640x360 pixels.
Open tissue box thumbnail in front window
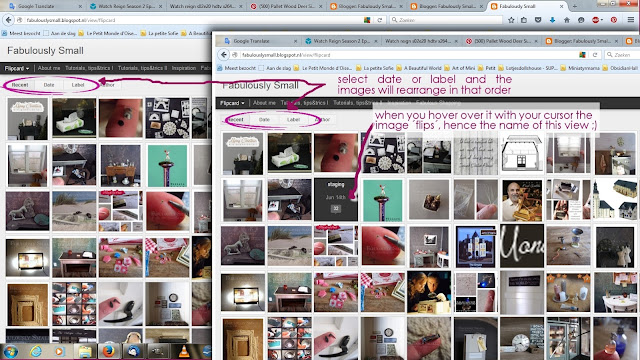click(x=289, y=152)
